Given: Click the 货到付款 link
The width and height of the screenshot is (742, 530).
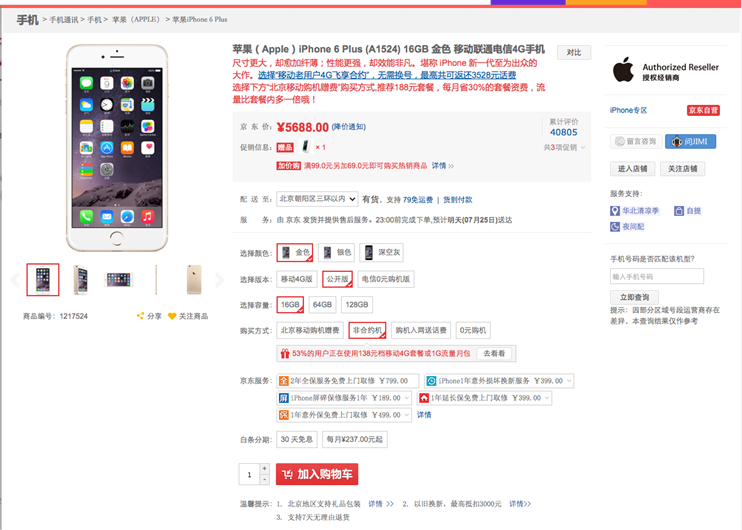Looking at the screenshot, I should [x=458, y=200].
